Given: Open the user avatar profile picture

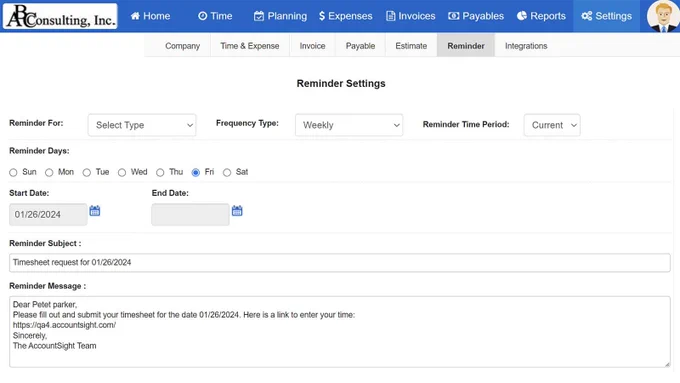Looking at the screenshot, I should point(663,16).
